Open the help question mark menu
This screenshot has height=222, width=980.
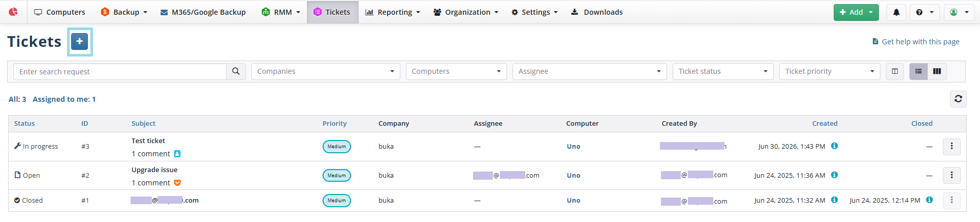[924, 12]
